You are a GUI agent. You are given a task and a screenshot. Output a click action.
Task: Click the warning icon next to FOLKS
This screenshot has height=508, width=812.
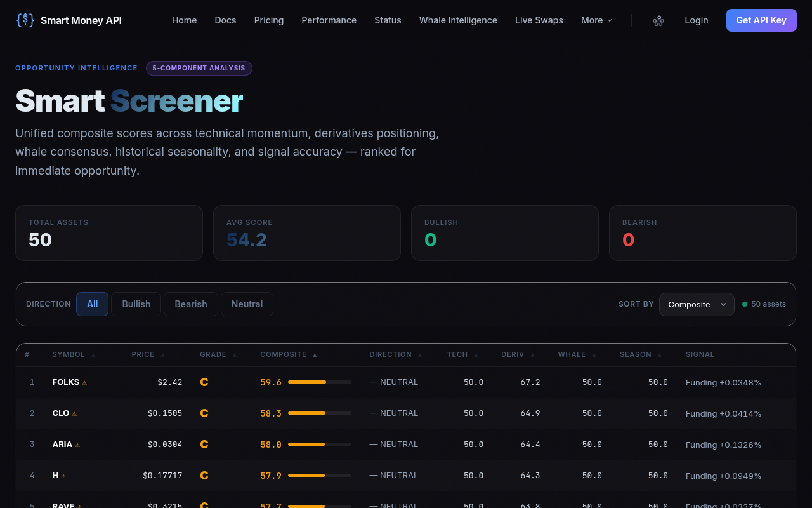[x=84, y=382]
